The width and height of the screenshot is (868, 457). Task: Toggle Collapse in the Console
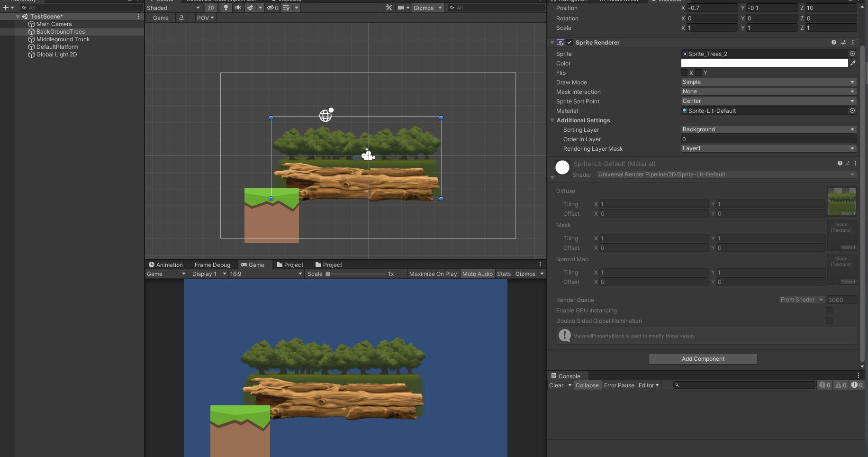(x=587, y=385)
